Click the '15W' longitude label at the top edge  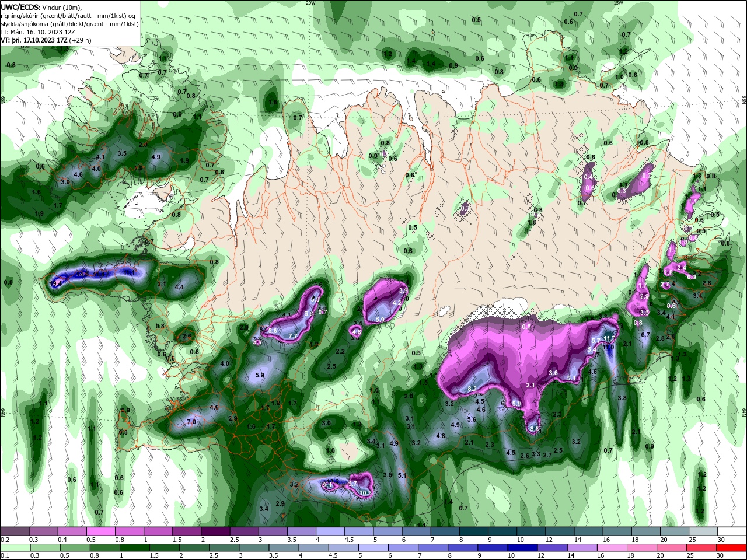point(617,2)
